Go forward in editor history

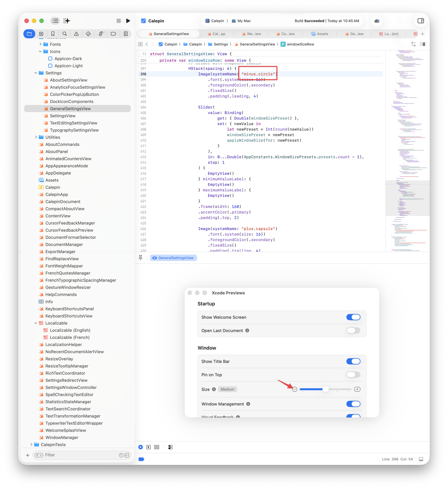[x=153, y=44]
